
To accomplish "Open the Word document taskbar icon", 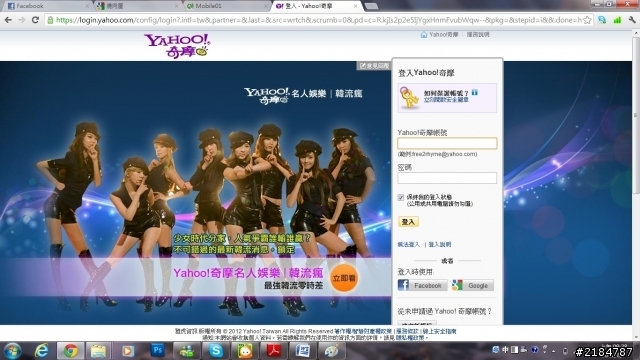I will point(303,351).
